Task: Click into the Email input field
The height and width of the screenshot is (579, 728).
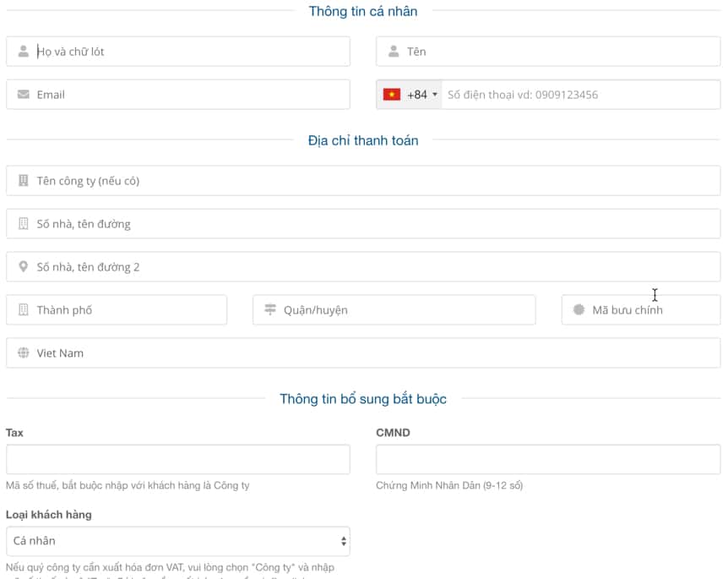Action: [x=190, y=95]
